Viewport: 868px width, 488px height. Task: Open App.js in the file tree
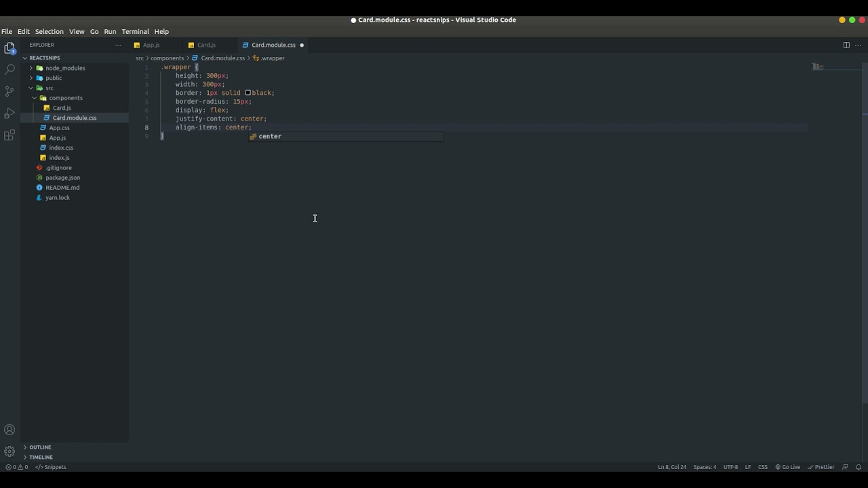click(75, 138)
